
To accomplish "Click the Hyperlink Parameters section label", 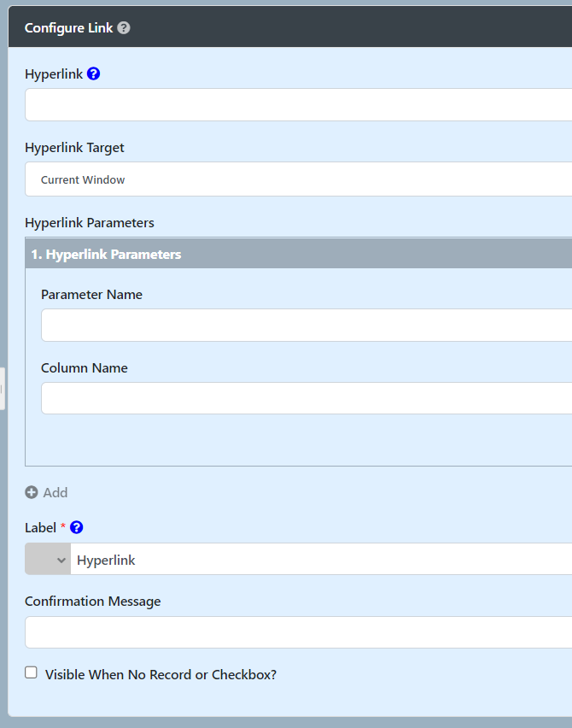I will point(90,223).
